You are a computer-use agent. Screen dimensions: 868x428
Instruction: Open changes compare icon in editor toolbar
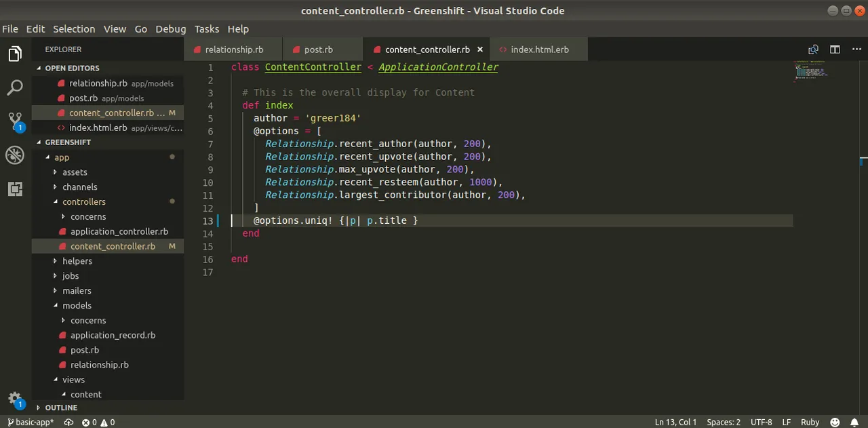[x=813, y=50]
